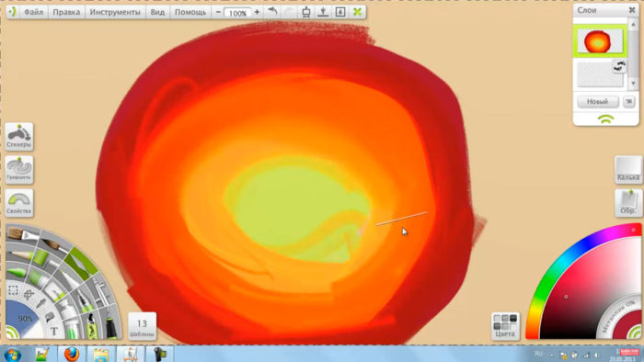644x362 pixels.
Task: Collapse the Слои panel with green arcs
Action: [x=605, y=119]
